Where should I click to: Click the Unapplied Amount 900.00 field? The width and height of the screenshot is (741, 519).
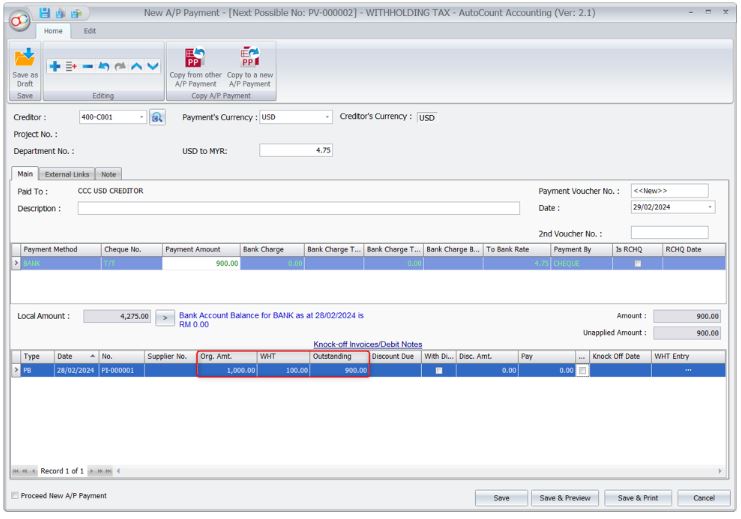tap(687, 334)
